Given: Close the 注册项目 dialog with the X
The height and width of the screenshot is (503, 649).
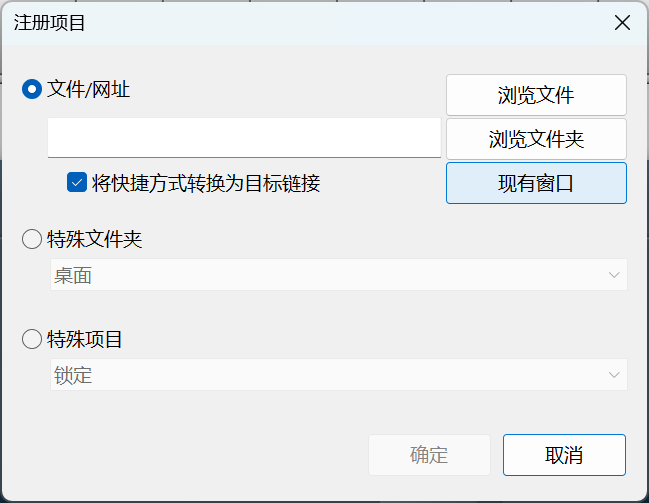Looking at the screenshot, I should pyautogui.click(x=622, y=23).
